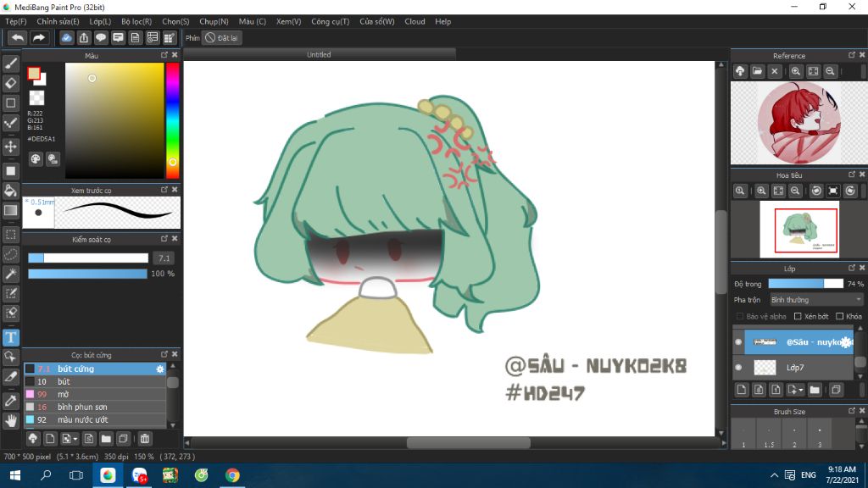Select the bình phun sơn airbrush
The height and width of the screenshot is (488, 868).
pos(95,408)
